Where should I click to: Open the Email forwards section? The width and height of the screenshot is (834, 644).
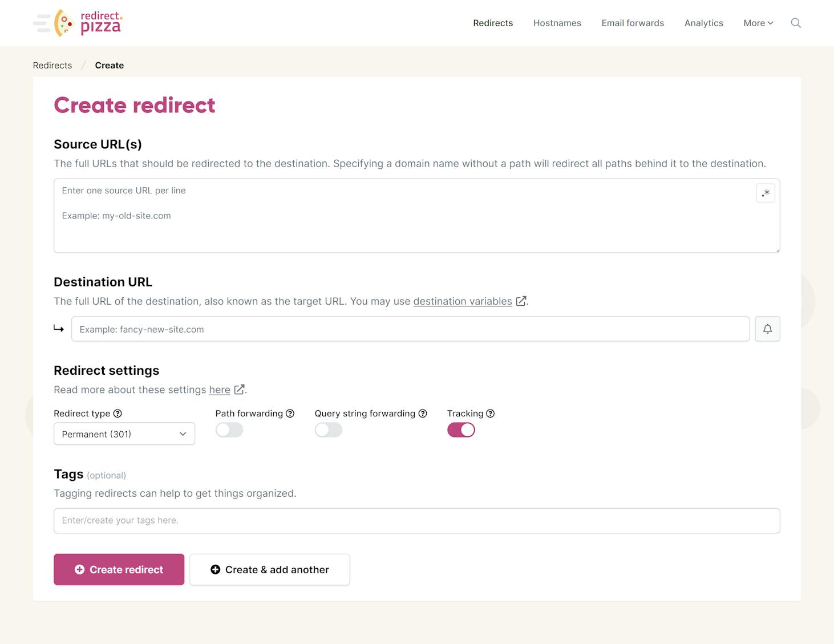[632, 23]
